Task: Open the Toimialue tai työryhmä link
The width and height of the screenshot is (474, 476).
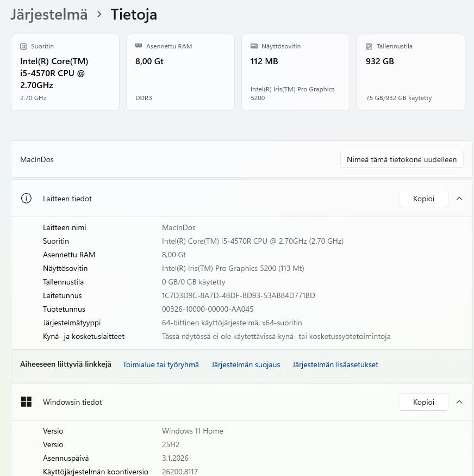Action: (161, 364)
